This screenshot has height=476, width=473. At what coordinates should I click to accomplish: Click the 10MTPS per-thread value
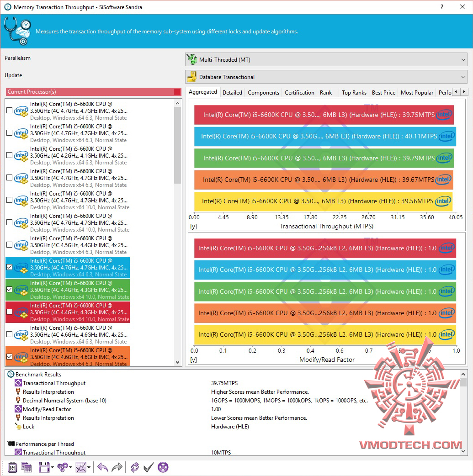221,452
